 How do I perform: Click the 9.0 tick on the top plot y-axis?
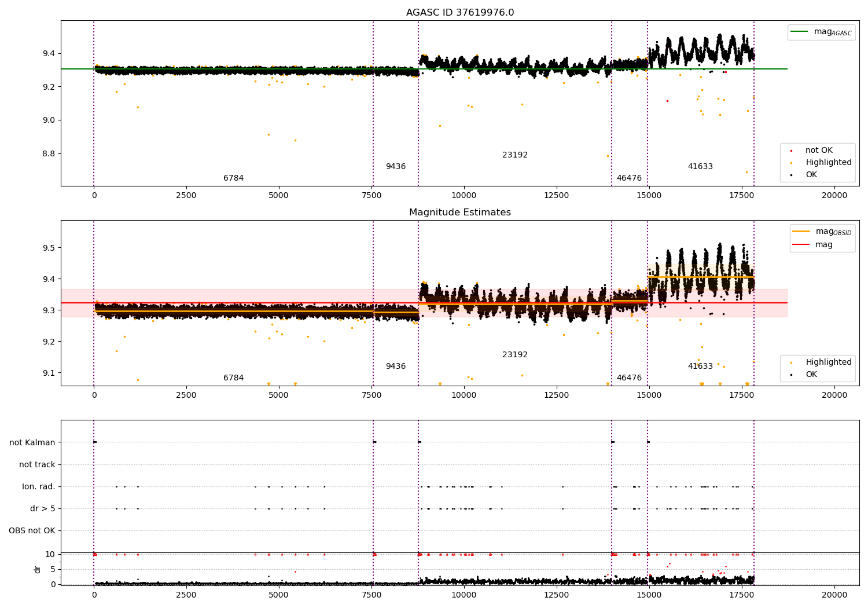click(x=50, y=120)
